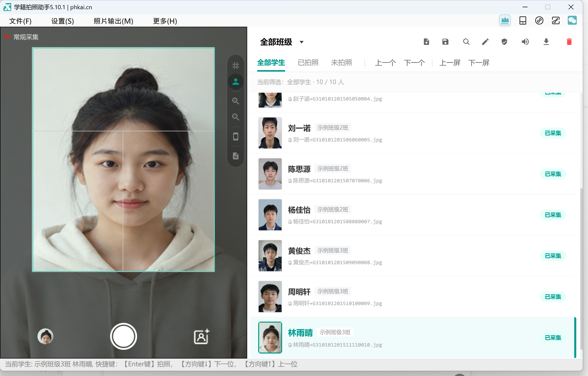
Task: Select student 黄俊杰 name
Action: point(299,251)
